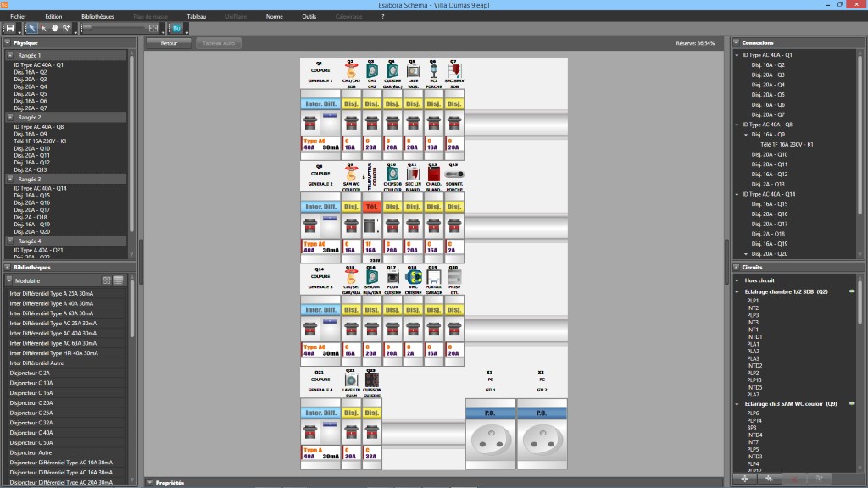Toggle green indicator for Eclairage ch 3 SAM WC

click(852, 404)
